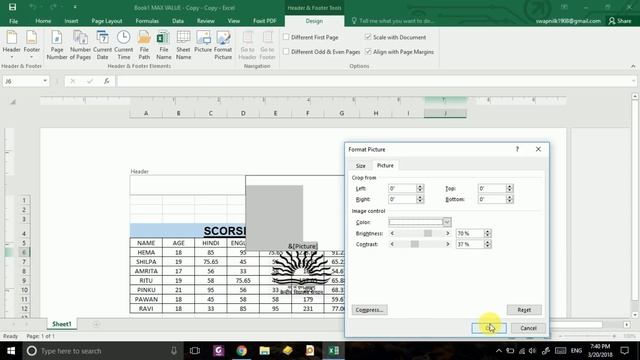The image size is (640, 360).
Task: Enable Different Odd & Even Pages
Action: [x=286, y=51]
